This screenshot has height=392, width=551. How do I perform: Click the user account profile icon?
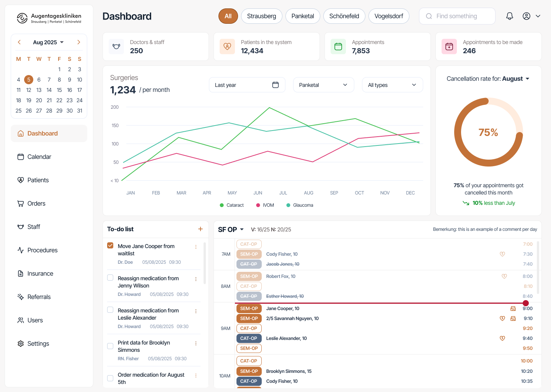coord(527,16)
